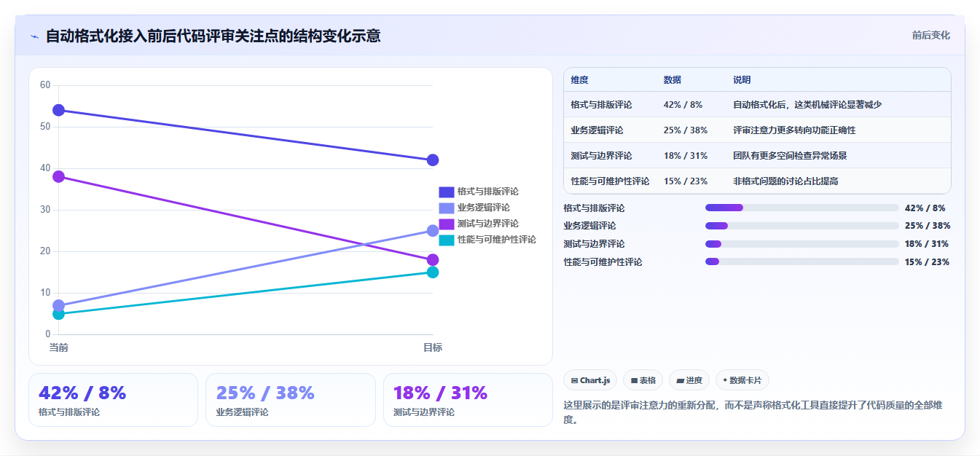980x456 pixels.
Task: Click the 测试与边界评论 progress bar
Action: click(801, 244)
